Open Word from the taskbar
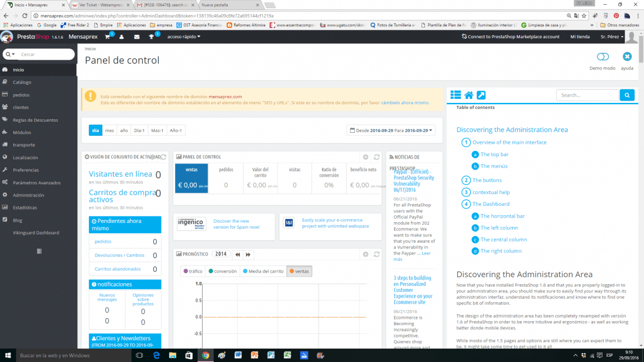644x362 pixels. click(x=238, y=356)
